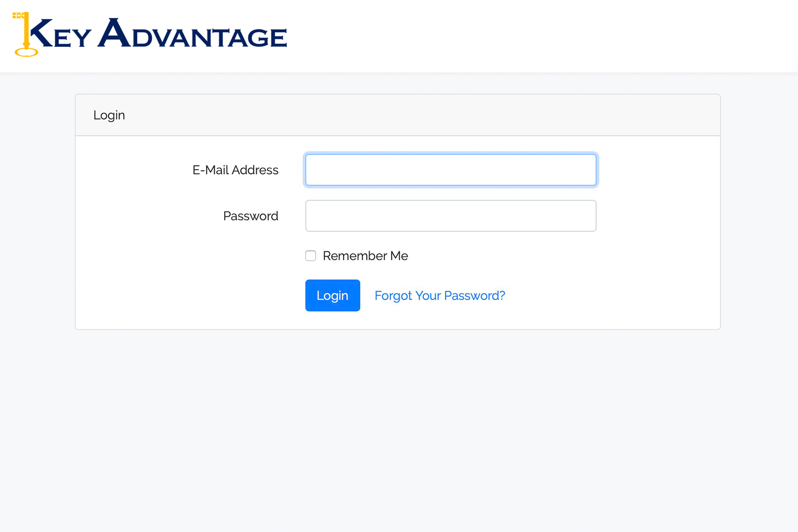Click the blue Login button
The height and width of the screenshot is (532, 798).
333,296
